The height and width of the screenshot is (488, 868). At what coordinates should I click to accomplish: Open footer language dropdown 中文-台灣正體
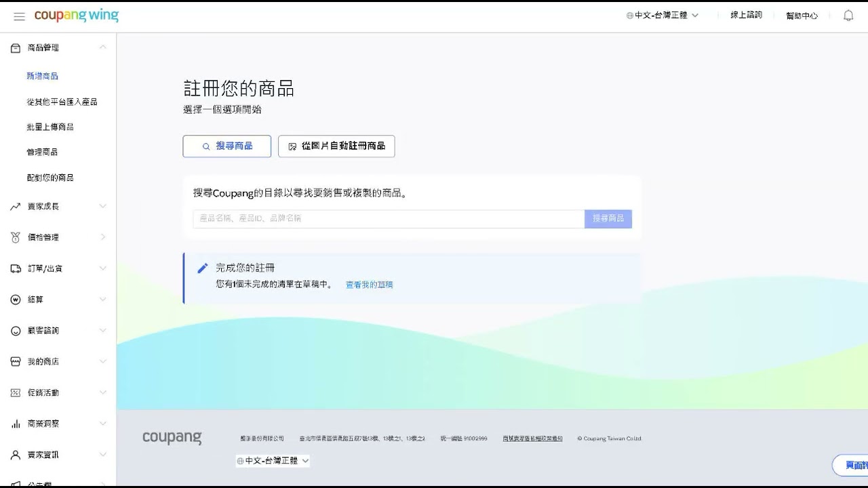click(x=273, y=460)
